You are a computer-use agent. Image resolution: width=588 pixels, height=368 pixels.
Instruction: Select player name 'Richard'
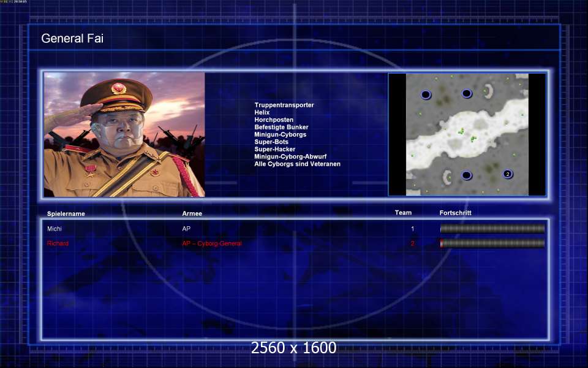pyautogui.click(x=58, y=243)
